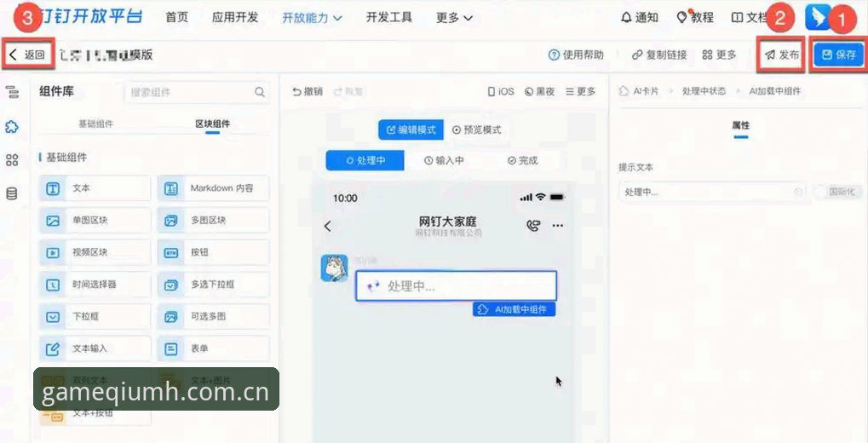Click the four-squares sidebar icon
The image size is (868, 443).
pos(12,160)
